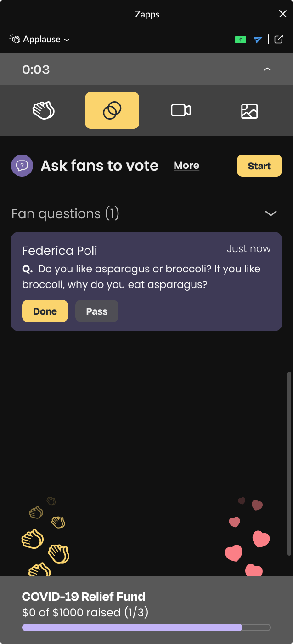Mark Federica Poli's question as Done
This screenshot has width=293, height=644.
(x=45, y=311)
